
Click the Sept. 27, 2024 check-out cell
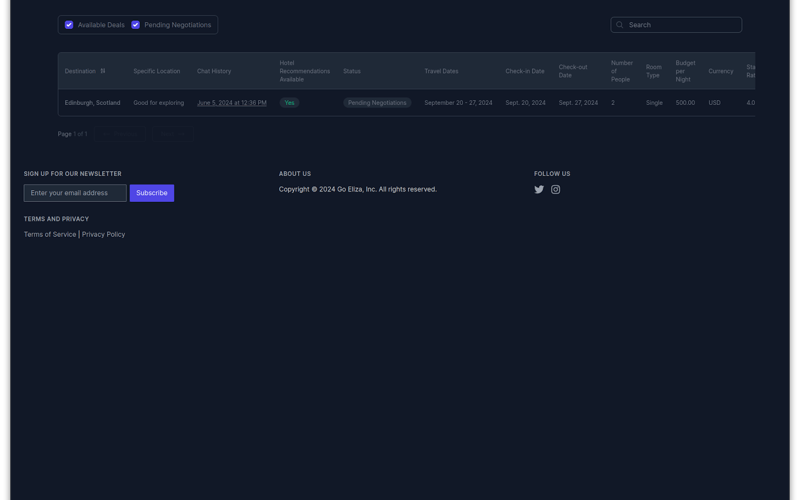578,103
